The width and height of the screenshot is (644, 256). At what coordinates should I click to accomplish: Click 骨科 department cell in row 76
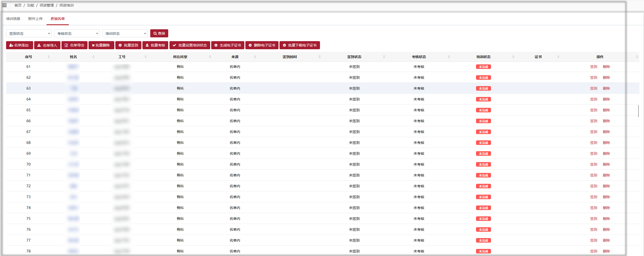point(180,229)
